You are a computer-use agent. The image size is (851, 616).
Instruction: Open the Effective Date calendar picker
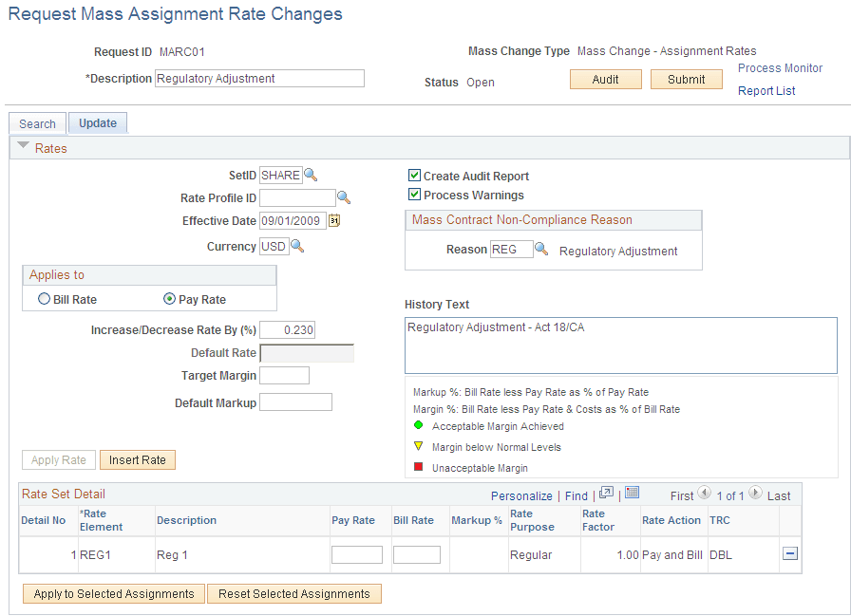[334, 220]
